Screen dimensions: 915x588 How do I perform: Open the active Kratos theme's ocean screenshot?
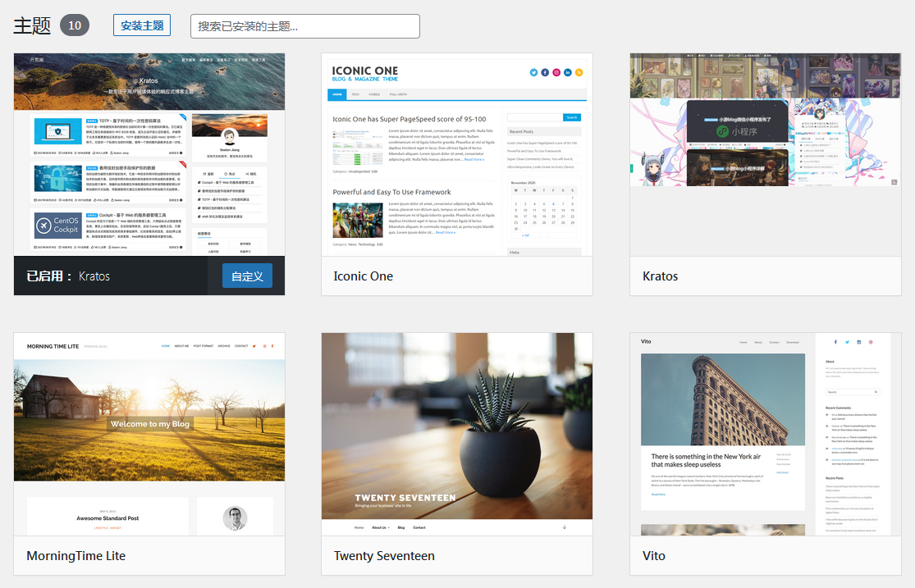(149, 154)
